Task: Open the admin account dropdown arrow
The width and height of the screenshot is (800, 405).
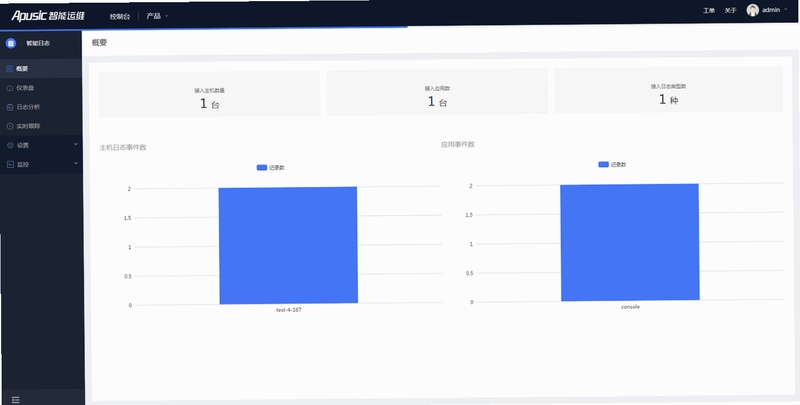Action: point(786,10)
